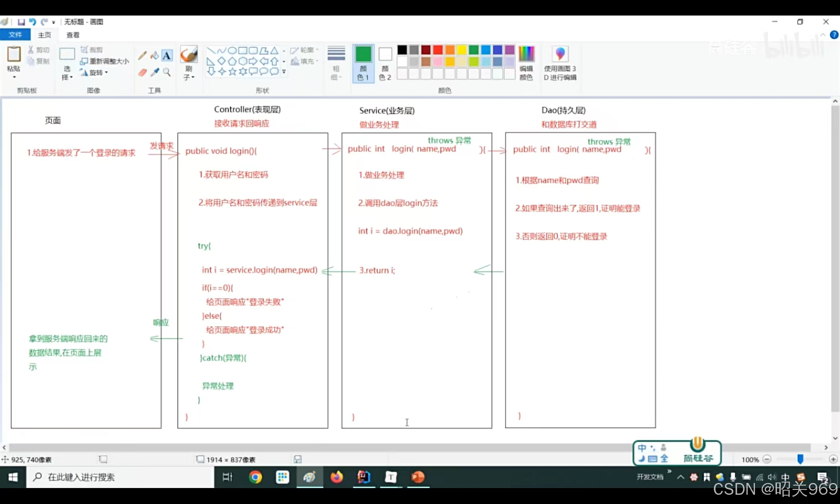Expand the shapes gallery more arrow
The image size is (840, 504).
[284, 72]
